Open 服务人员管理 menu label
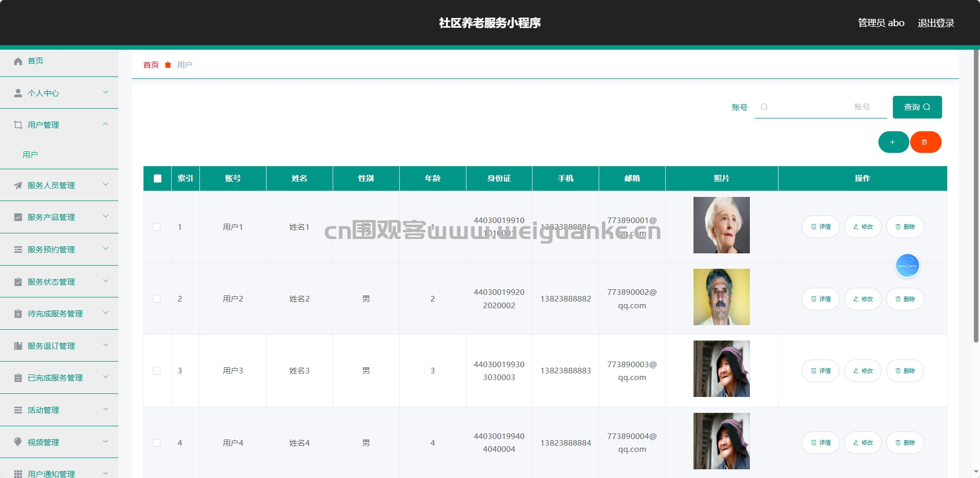 [x=51, y=185]
